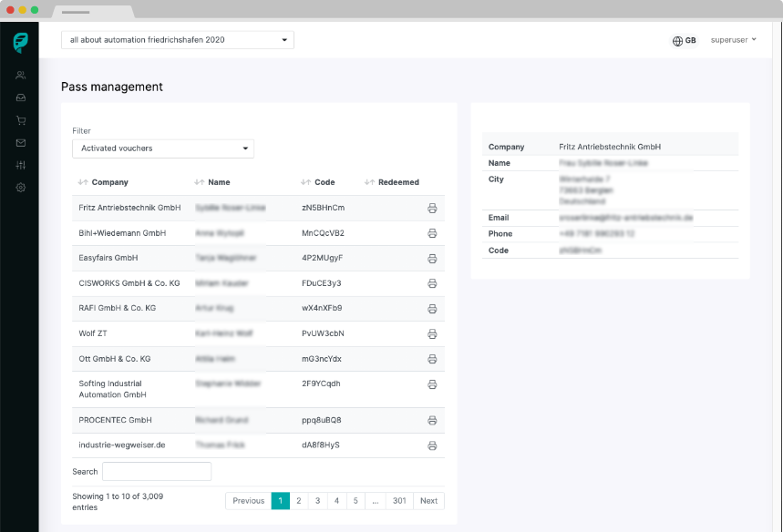Expand the superuser account menu
The image size is (783, 532).
(733, 40)
